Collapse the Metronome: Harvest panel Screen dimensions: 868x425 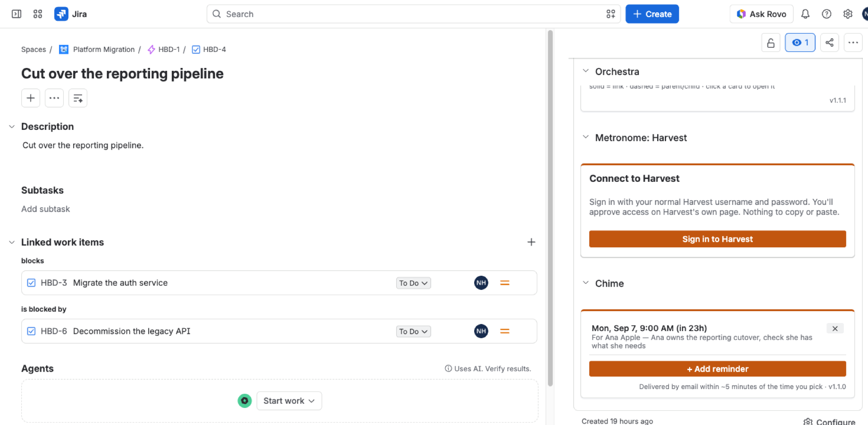pos(585,137)
